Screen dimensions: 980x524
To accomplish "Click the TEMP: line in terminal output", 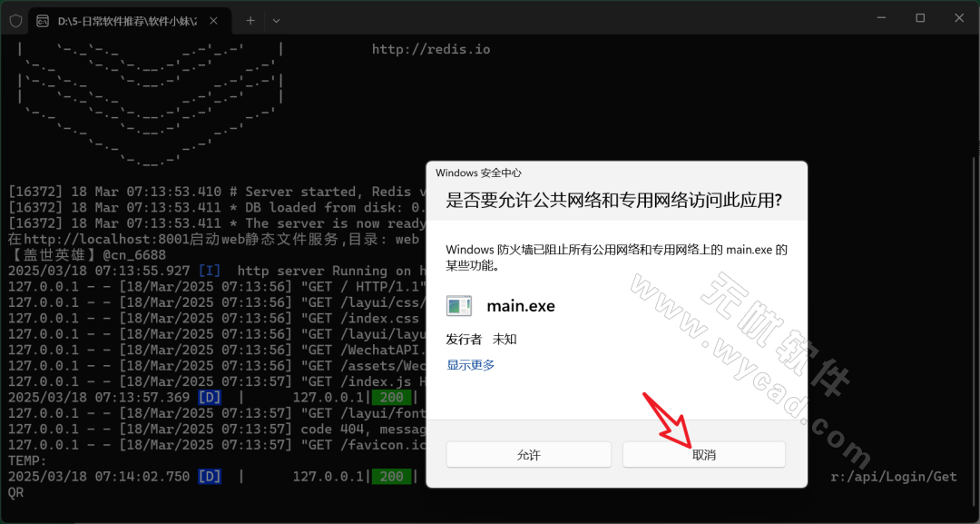I will (x=27, y=461).
